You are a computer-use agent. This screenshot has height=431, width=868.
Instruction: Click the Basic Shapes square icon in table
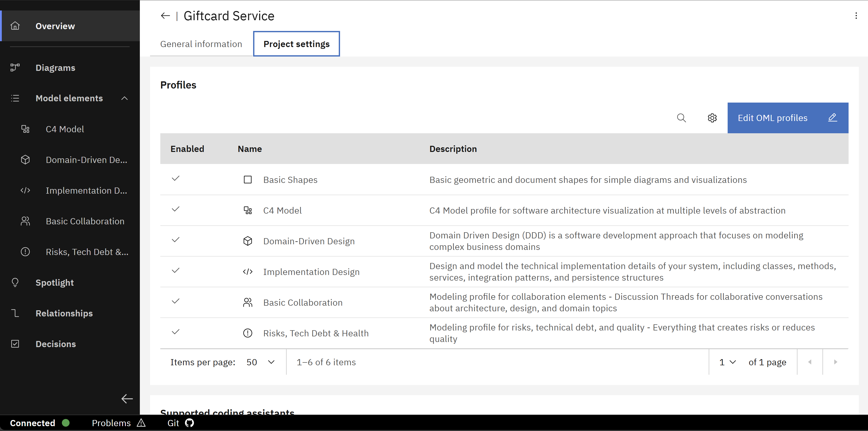[248, 180]
